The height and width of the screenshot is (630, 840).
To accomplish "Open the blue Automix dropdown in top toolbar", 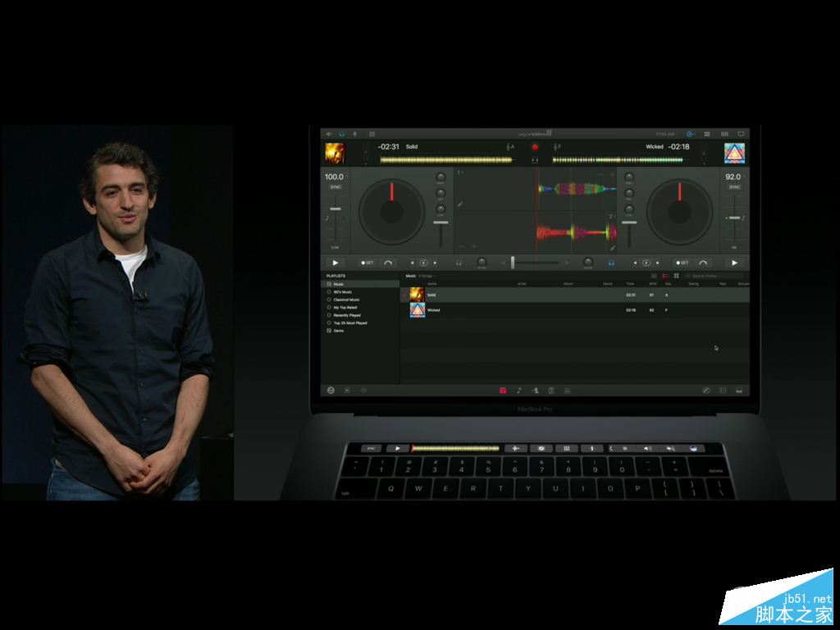I will point(690,134).
